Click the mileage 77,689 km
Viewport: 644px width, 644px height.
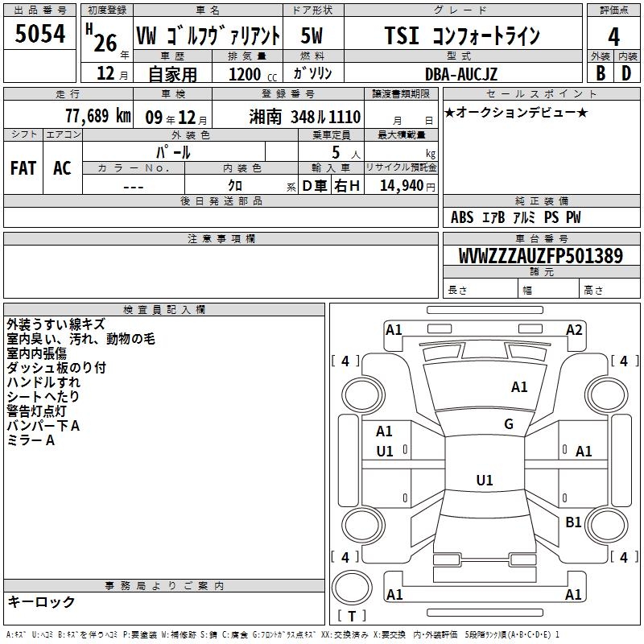click(98, 116)
